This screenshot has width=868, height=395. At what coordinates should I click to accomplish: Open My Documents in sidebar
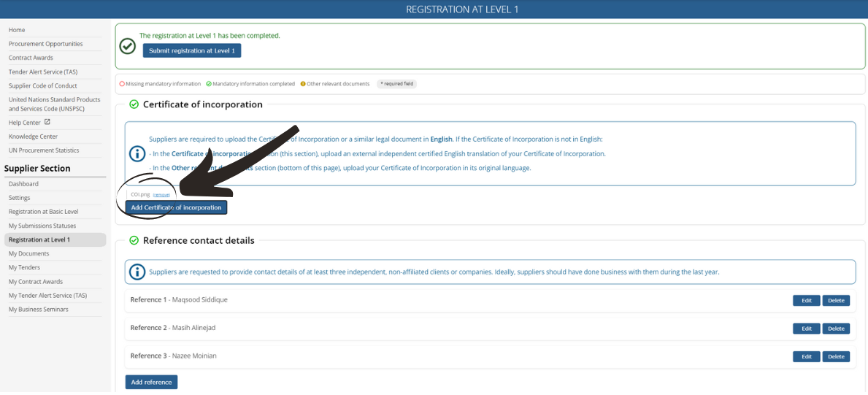click(28, 254)
